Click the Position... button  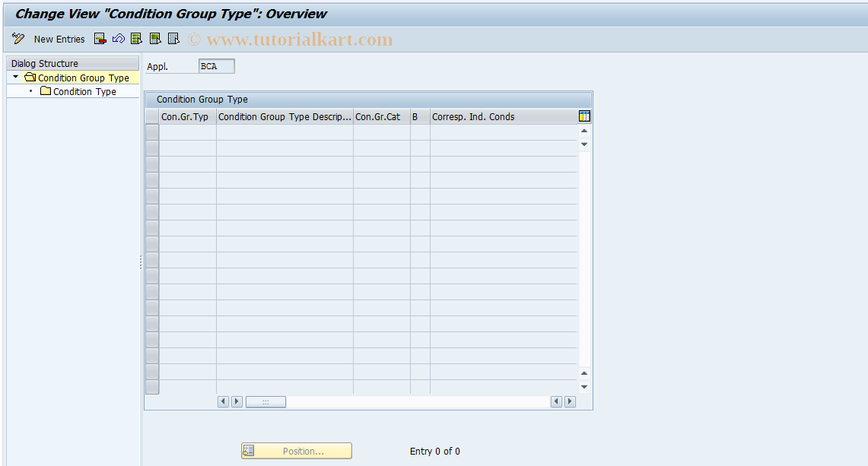click(297, 451)
